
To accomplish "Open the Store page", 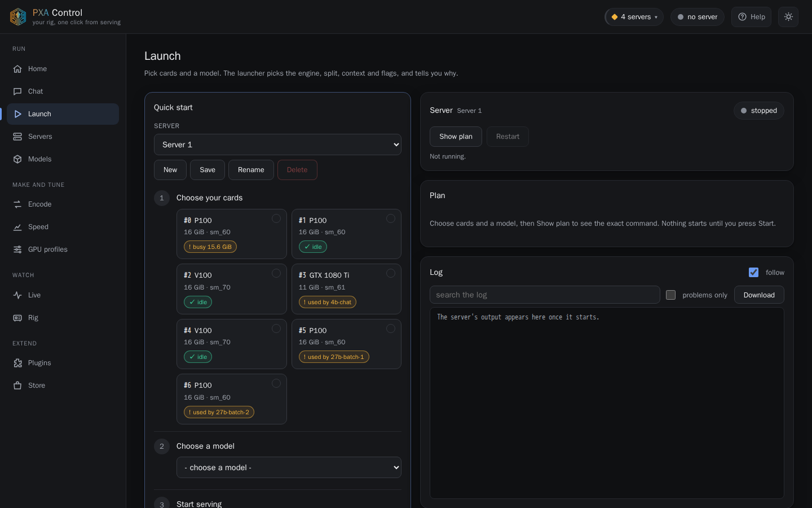I will [63, 386].
